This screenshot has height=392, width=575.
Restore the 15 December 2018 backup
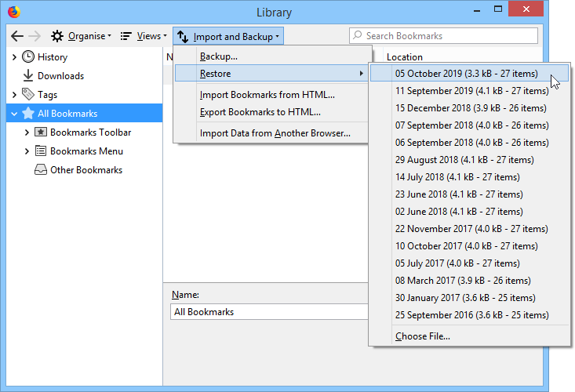click(469, 107)
